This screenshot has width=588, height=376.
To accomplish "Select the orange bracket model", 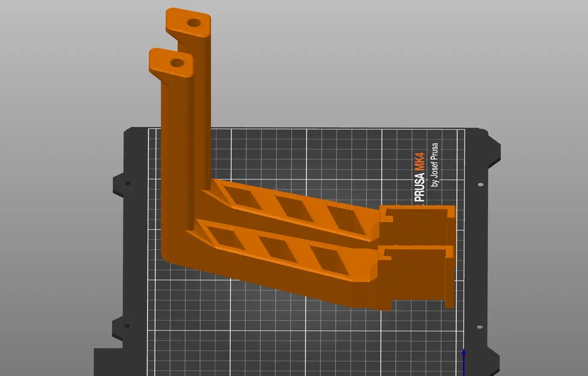I will (x=271, y=241).
